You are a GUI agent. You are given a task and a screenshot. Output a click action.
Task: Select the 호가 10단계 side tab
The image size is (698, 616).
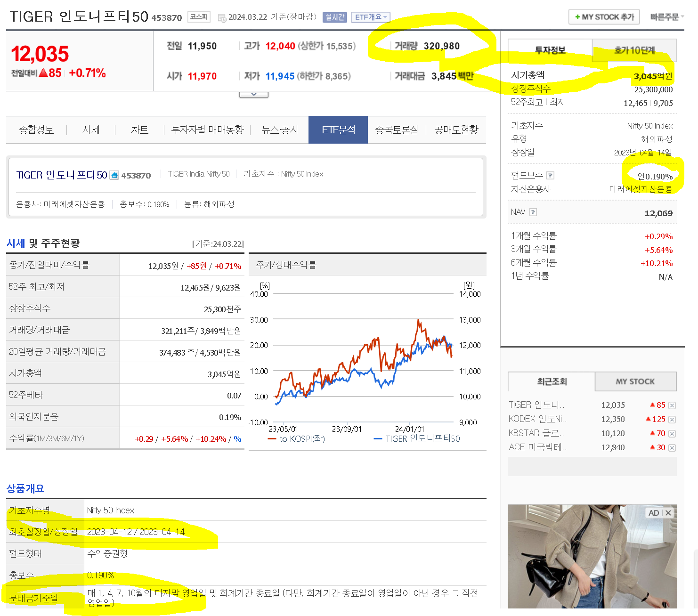pos(634,50)
